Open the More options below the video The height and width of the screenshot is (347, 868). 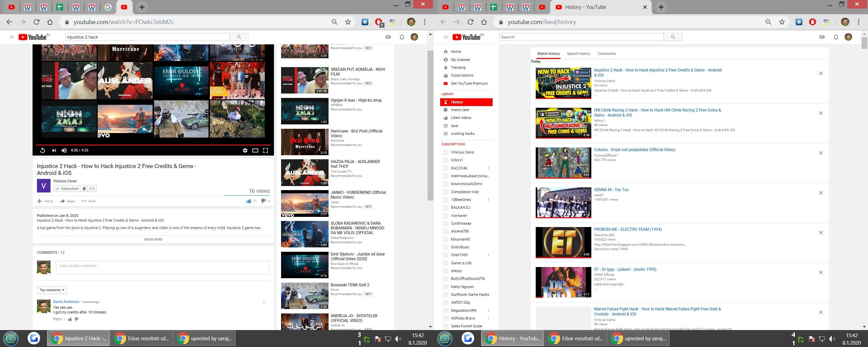pos(88,201)
